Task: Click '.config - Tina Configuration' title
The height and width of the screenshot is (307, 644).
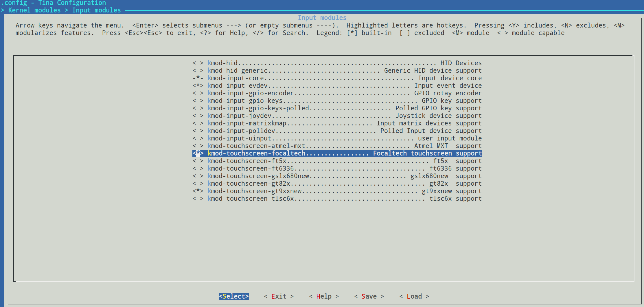Action: pyautogui.click(x=54, y=3)
